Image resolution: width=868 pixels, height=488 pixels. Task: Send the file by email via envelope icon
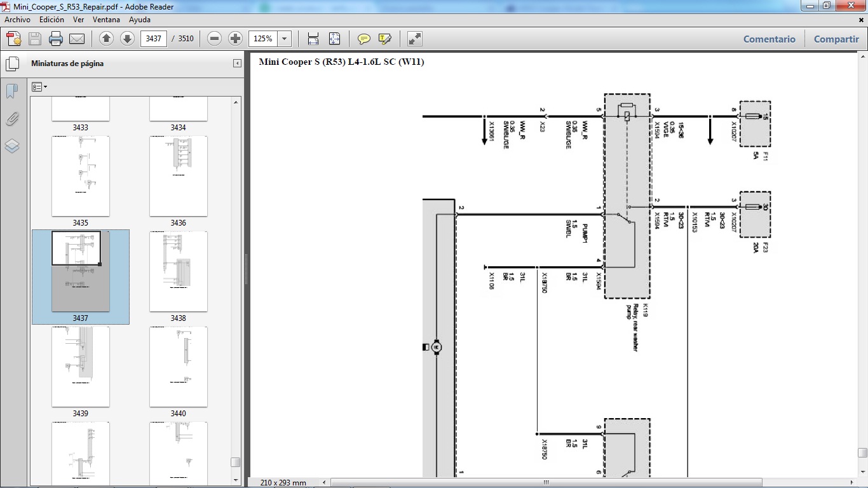click(x=77, y=39)
